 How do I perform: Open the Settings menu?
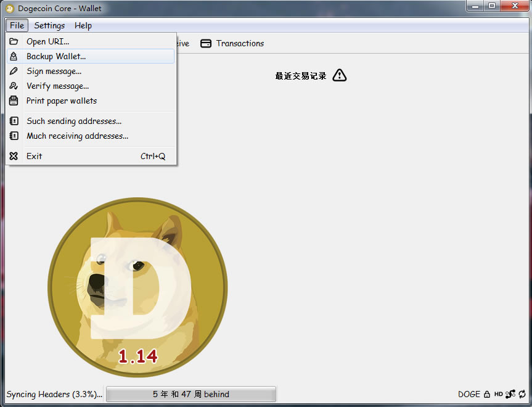[49, 25]
